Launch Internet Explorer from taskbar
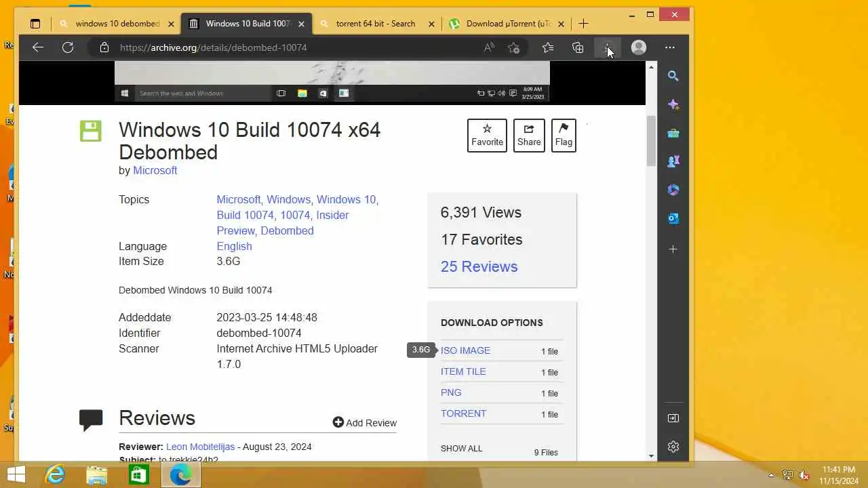Viewport: 868px width, 488px height. click(x=54, y=475)
